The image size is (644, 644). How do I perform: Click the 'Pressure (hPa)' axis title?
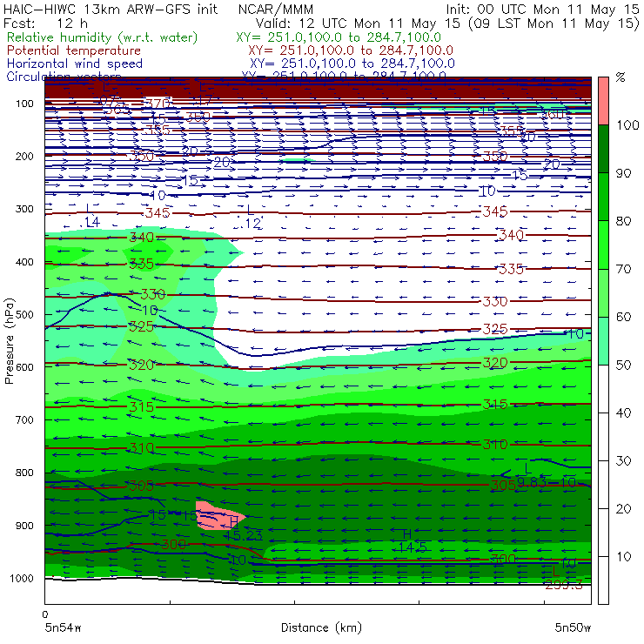coord(9,341)
